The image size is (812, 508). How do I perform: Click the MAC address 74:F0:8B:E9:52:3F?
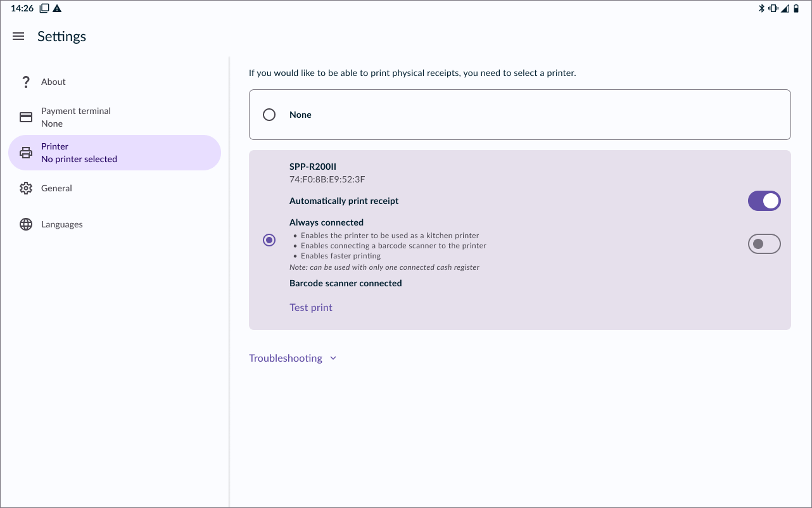[327, 179]
